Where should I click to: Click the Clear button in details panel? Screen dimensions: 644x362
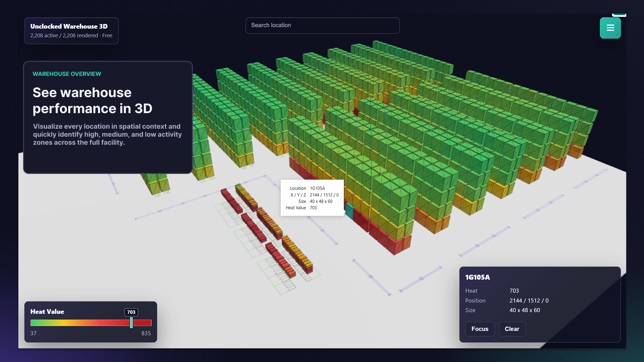click(x=512, y=329)
